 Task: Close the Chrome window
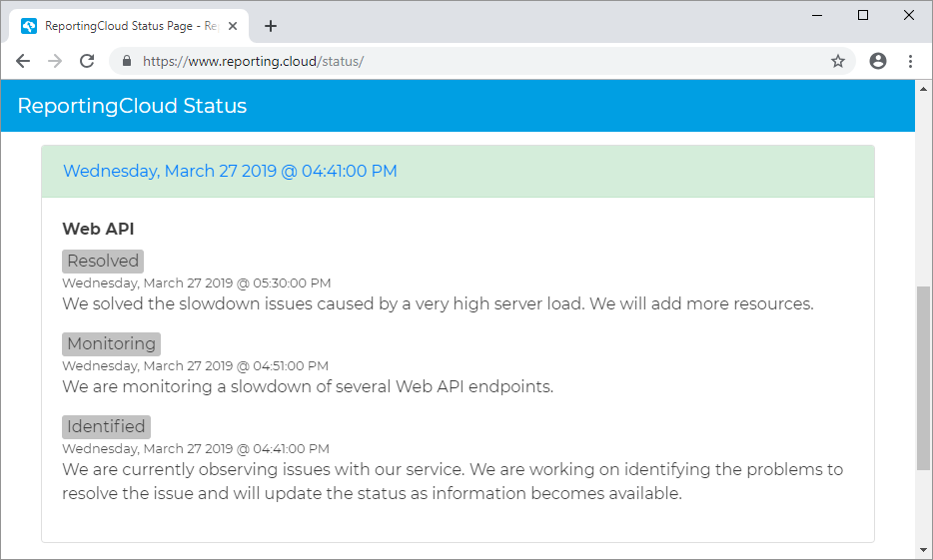pyautogui.click(x=909, y=15)
